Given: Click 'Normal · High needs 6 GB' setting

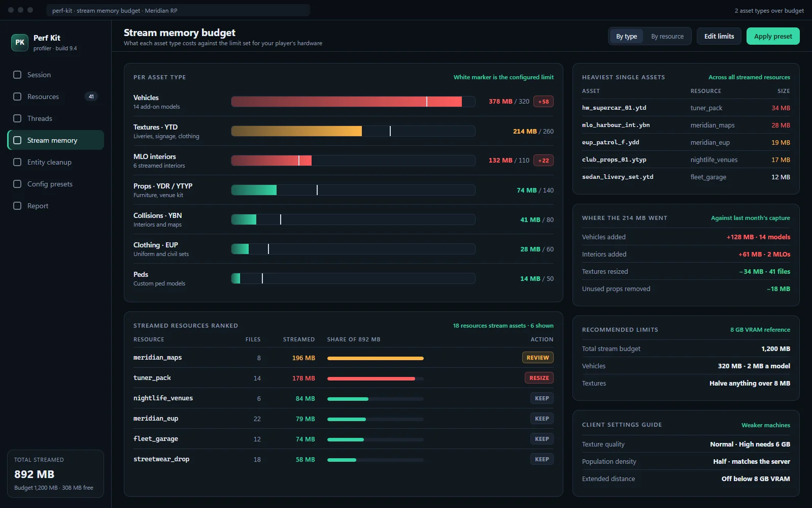Looking at the screenshot, I should click(750, 444).
